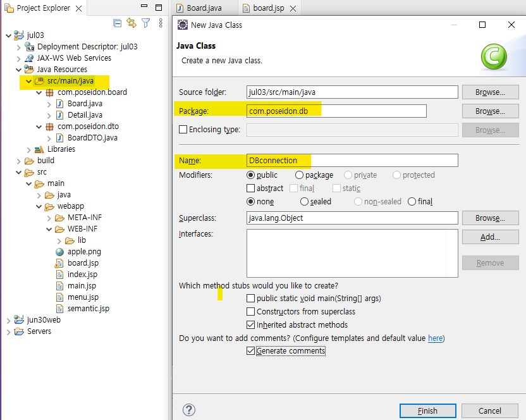Image resolution: width=526 pixels, height=420 pixels.
Task: Click the board.jsp file icon in tree
Action: click(x=59, y=263)
